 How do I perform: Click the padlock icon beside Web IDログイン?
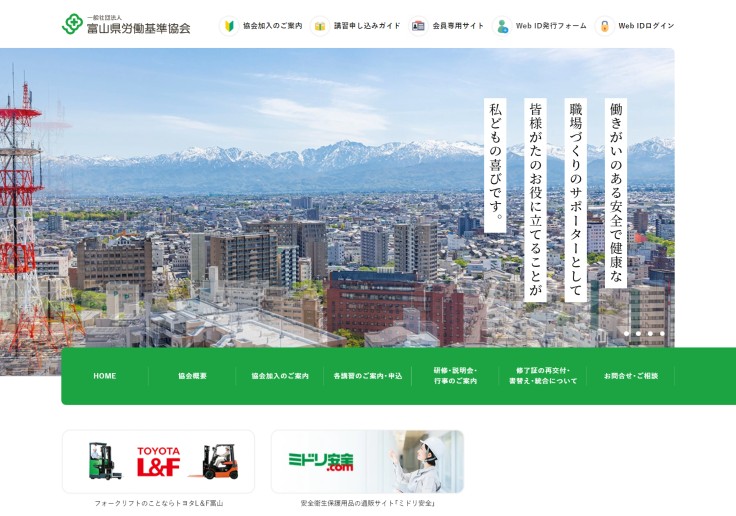coord(605,26)
